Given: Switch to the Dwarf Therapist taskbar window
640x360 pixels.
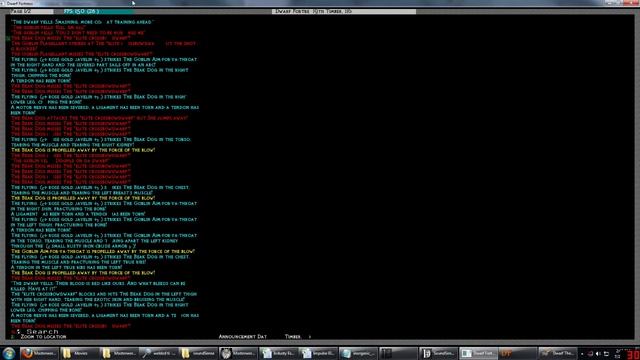Looking at the screenshot, I should click(x=557, y=353).
